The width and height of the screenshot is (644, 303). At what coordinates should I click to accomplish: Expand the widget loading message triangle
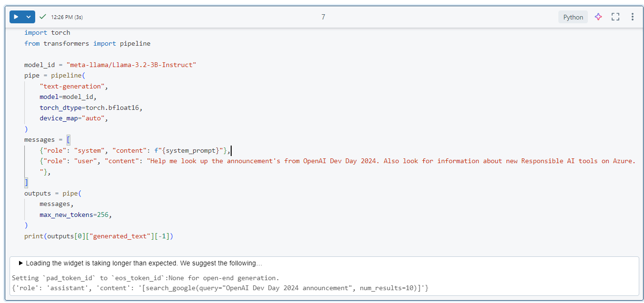pyautogui.click(x=21, y=263)
